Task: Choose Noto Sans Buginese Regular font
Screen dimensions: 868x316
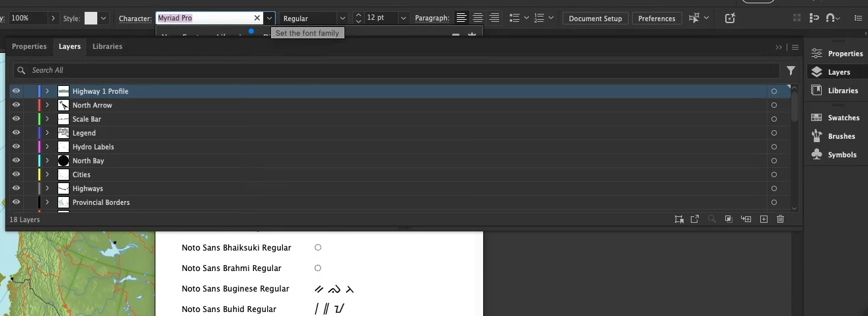Action: tap(235, 289)
